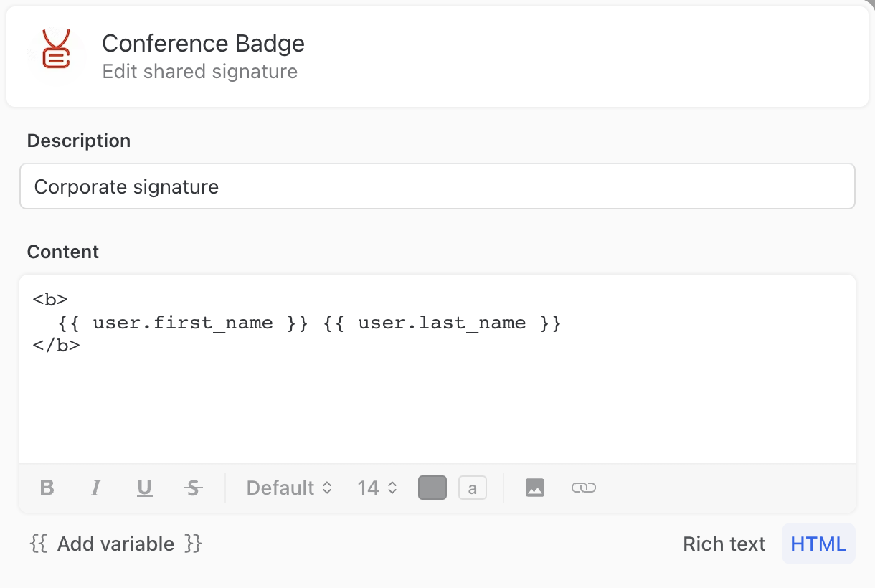Keep HTML mode selected
This screenshot has width=875, height=588.
coord(818,544)
